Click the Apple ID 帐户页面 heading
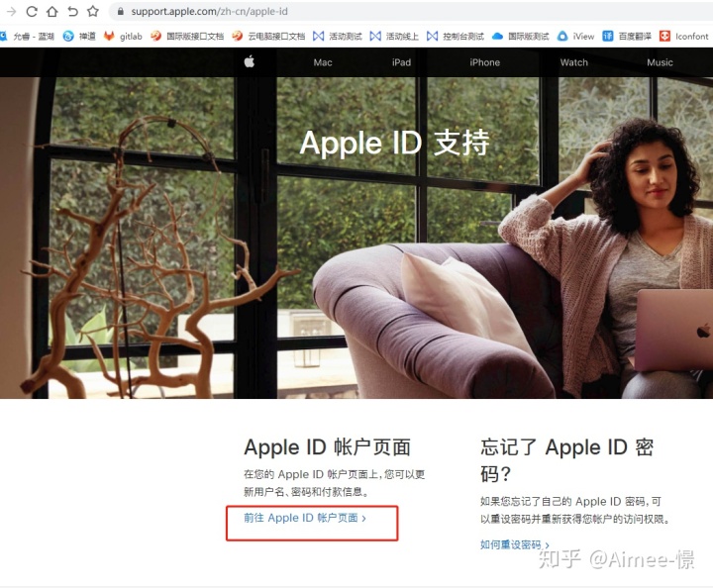Screen dimensions: 713x588 pos(328,447)
